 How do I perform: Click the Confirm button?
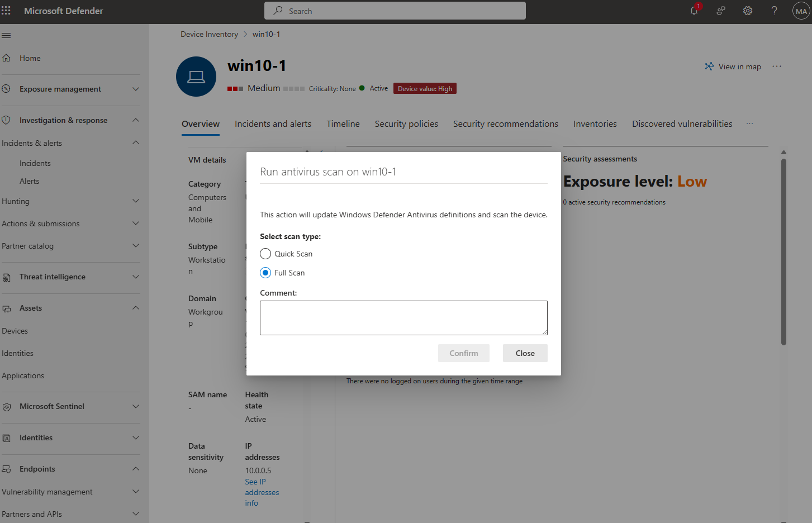click(464, 353)
